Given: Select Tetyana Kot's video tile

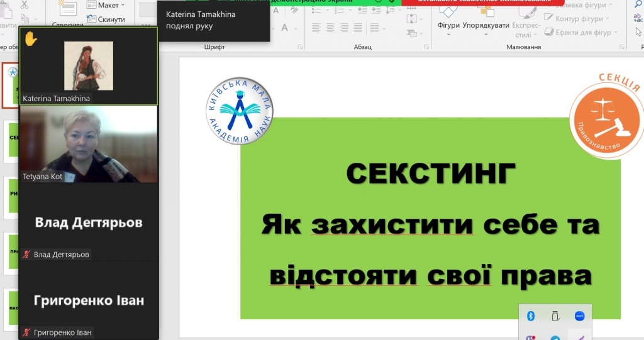Looking at the screenshot, I should [x=89, y=144].
